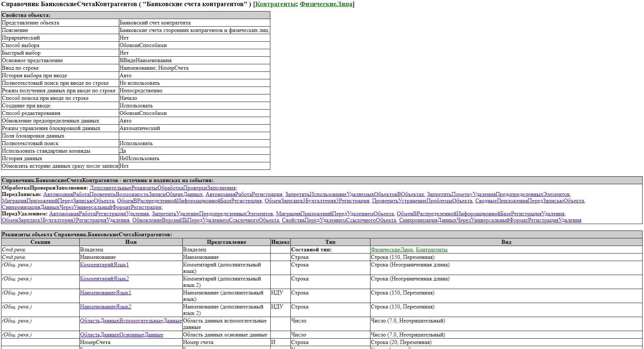Click the Банковский счет контрагента value cell
Screen dimensions: 644x349
click(x=194, y=23)
